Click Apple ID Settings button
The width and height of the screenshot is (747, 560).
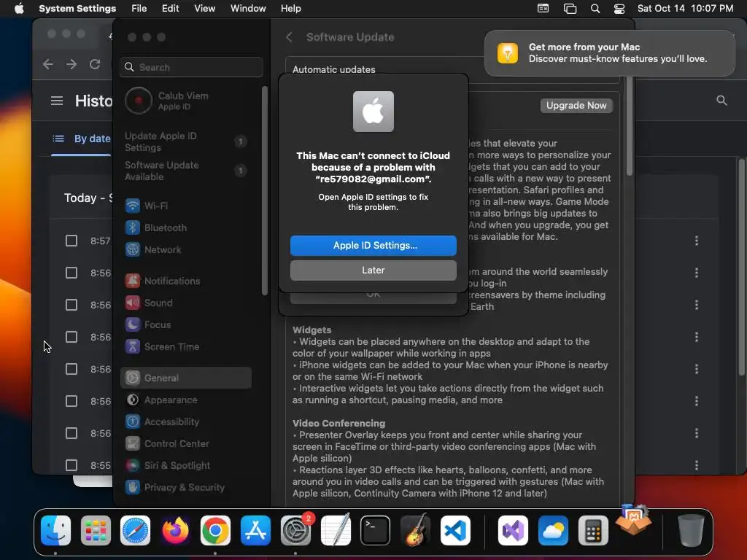click(373, 246)
